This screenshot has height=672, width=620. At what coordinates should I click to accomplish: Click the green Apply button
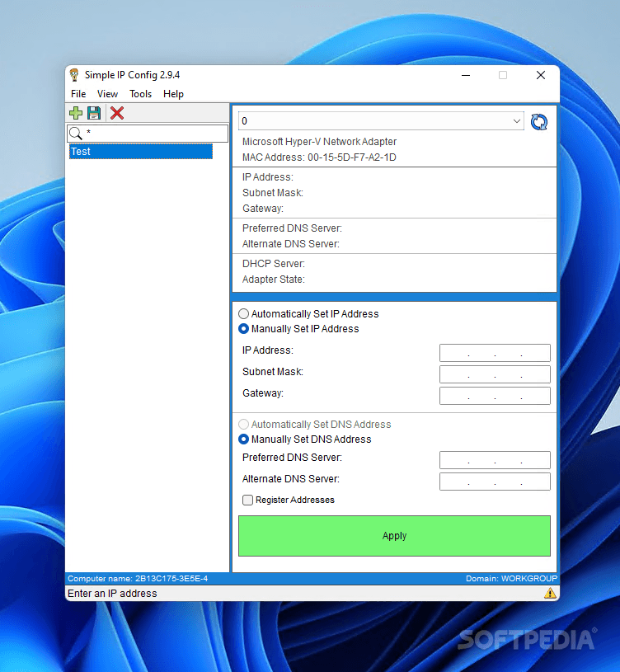(x=394, y=536)
